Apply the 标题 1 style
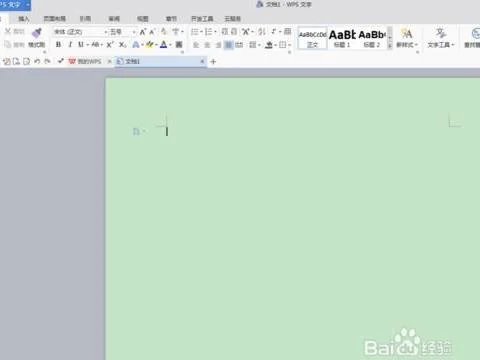Viewport: 480px width, 360px height. click(342, 38)
